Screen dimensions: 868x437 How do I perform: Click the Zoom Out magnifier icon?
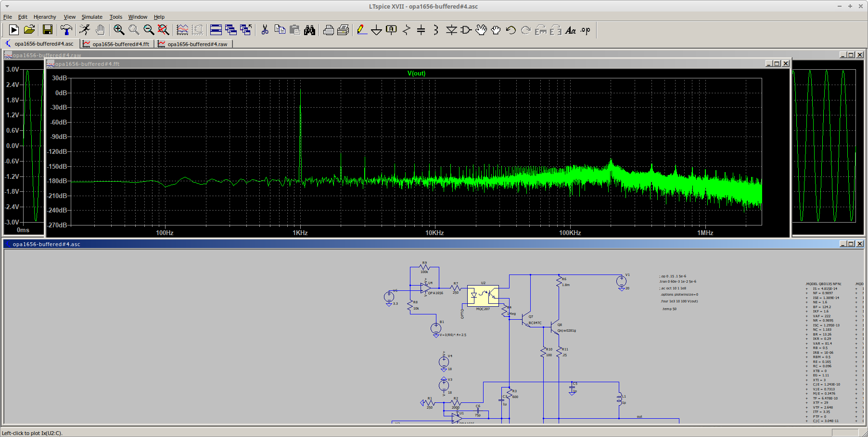149,30
